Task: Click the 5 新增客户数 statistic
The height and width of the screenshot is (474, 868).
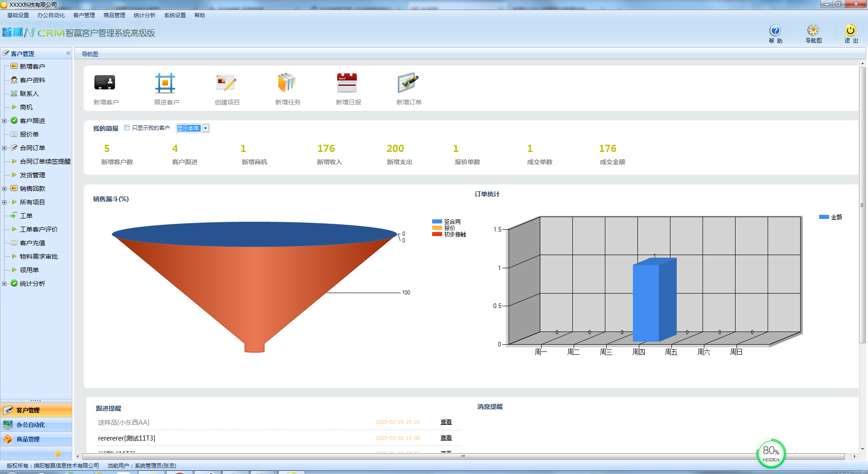Action: pos(107,148)
